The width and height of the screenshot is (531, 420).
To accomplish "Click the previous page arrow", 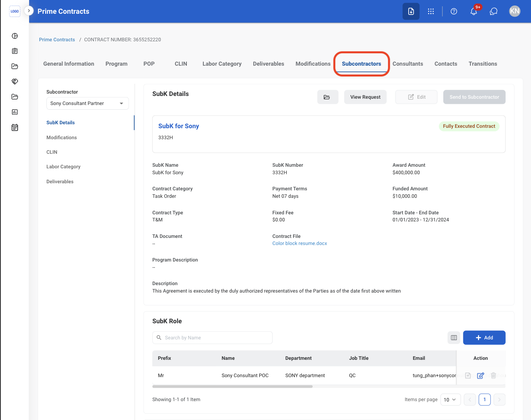I will (x=470, y=400).
